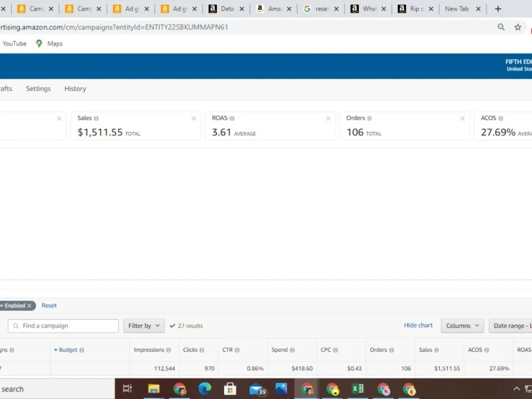This screenshot has width=532, height=399.
Task: Click the zoom magnifier icon in address bar
Action: [501, 27]
